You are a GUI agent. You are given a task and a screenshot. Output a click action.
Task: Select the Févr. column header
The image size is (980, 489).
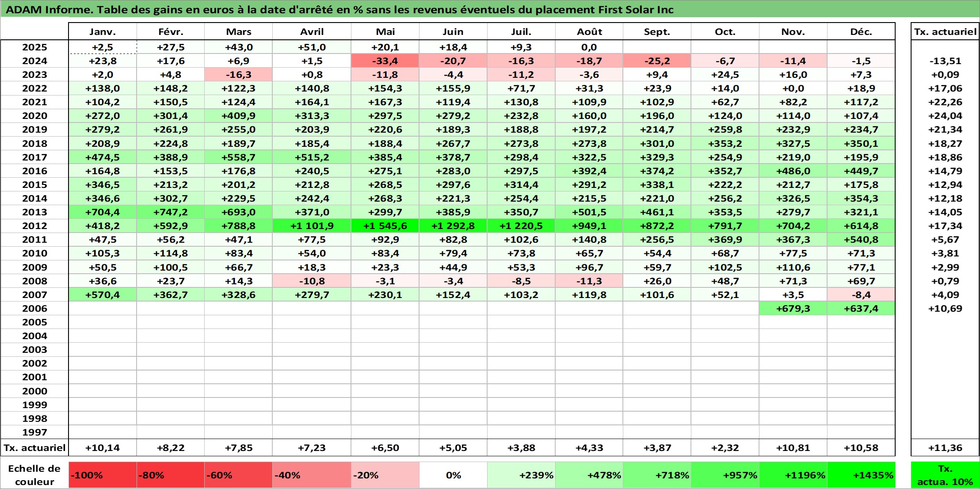tap(171, 32)
